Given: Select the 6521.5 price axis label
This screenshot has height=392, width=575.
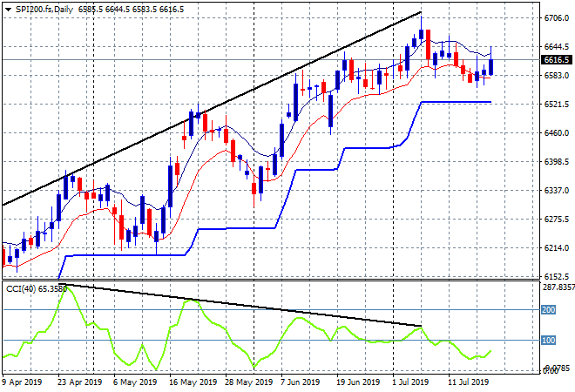Looking at the screenshot, I should click(557, 105).
